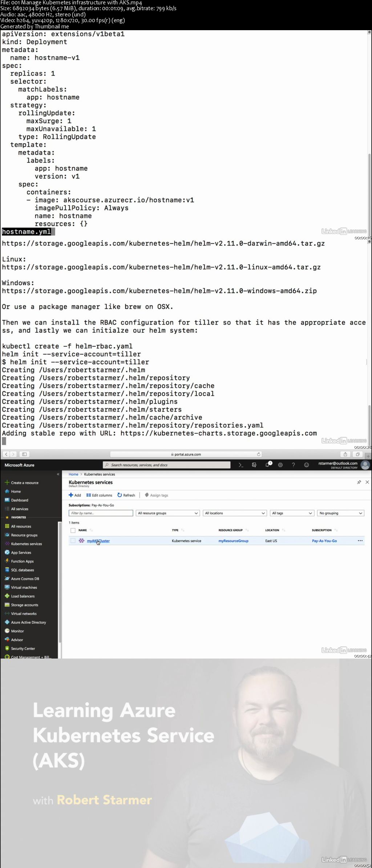The width and height of the screenshot is (372, 868).
Task: Open portal settings gear
Action: [x=280, y=465]
